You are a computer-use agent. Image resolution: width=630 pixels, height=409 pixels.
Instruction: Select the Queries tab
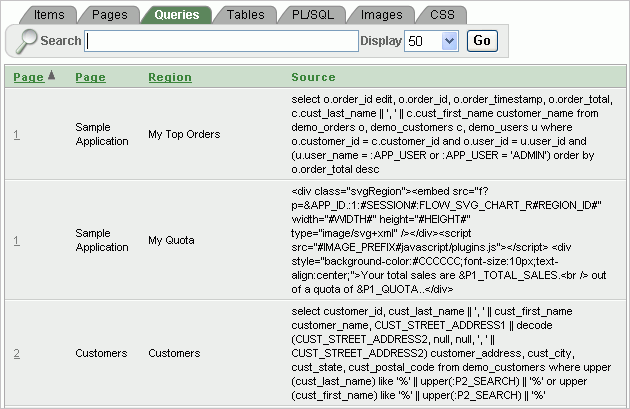(177, 15)
